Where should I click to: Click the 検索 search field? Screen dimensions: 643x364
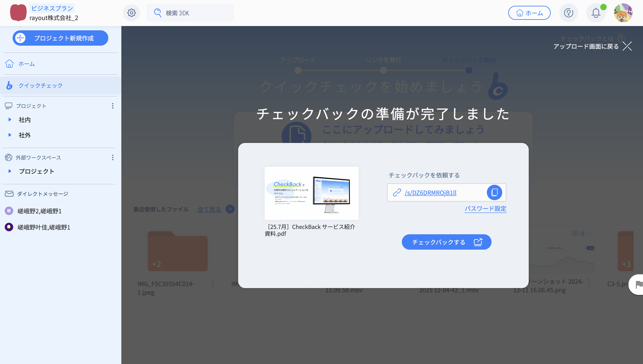190,13
